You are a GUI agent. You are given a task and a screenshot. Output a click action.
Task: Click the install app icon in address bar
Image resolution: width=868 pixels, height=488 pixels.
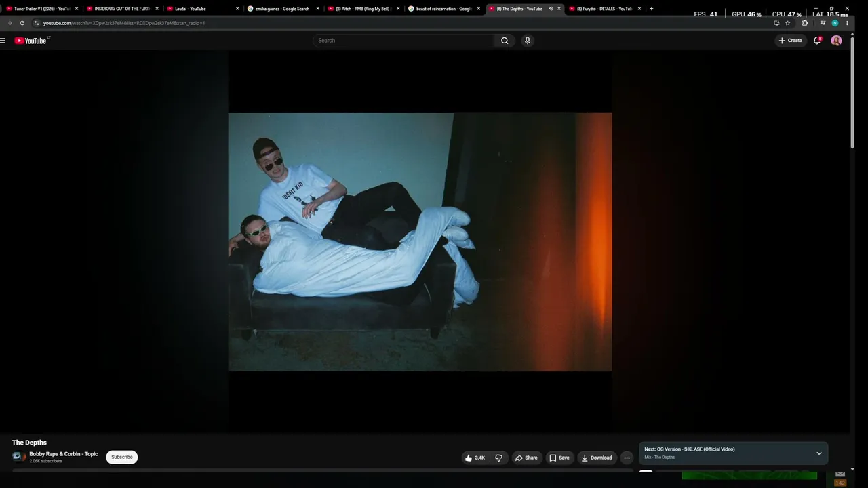click(x=776, y=23)
